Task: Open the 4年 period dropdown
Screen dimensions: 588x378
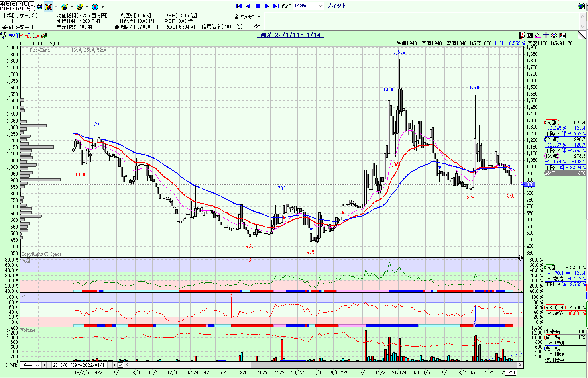Action: click(x=31, y=365)
